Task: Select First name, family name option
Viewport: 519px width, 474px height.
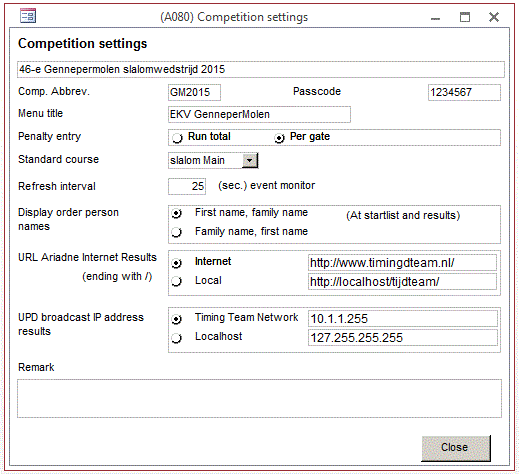Action: [176, 213]
